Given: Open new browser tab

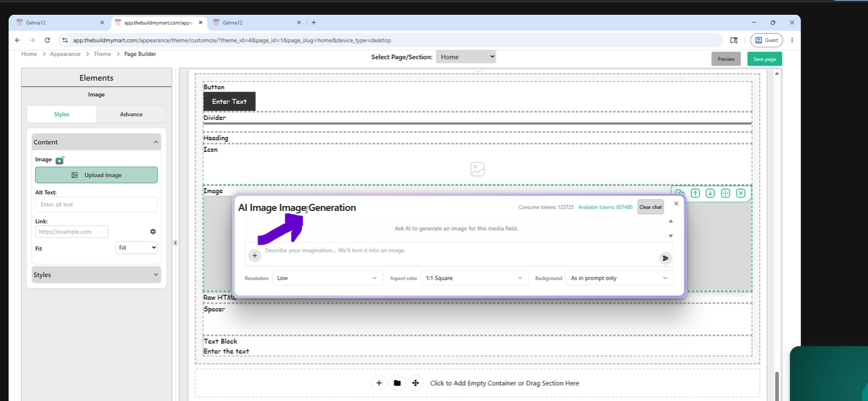Looking at the screenshot, I should click(x=314, y=23).
